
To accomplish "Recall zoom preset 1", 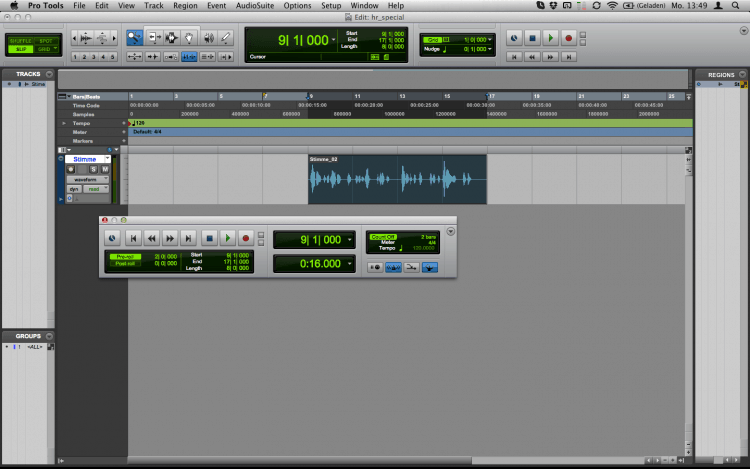I will [x=75, y=57].
